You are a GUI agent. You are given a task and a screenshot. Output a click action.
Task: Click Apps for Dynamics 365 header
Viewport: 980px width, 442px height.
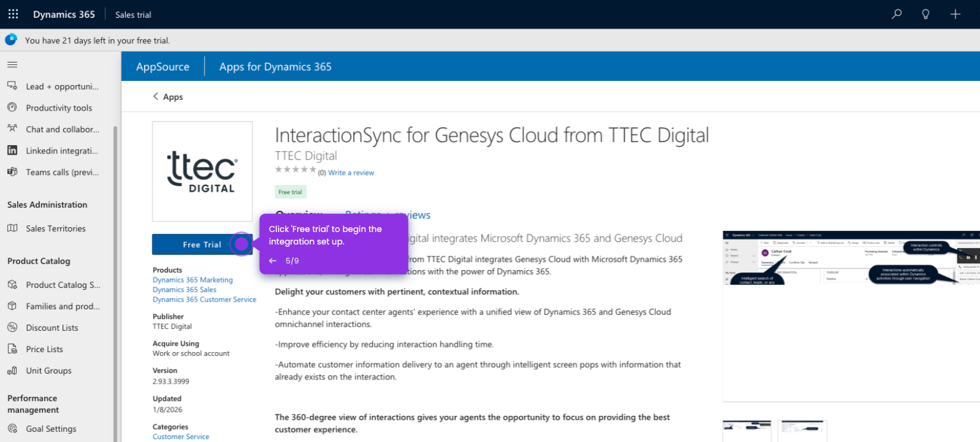[275, 67]
